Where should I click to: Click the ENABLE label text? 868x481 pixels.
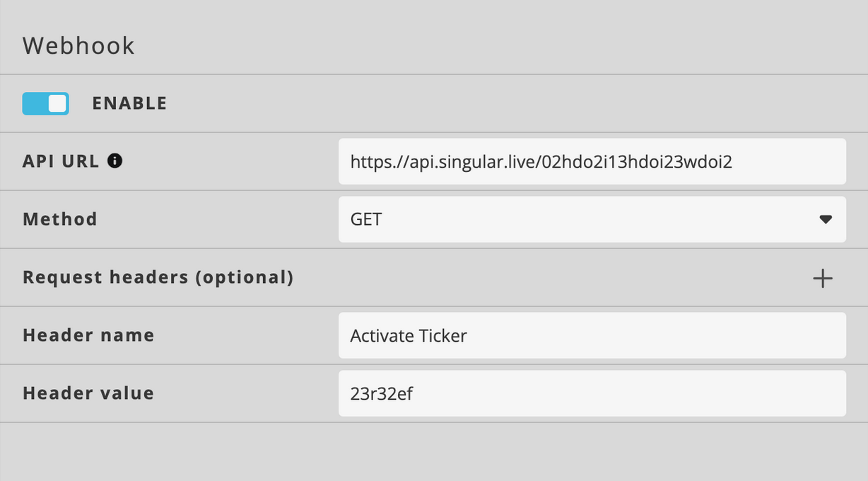[x=129, y=103]
